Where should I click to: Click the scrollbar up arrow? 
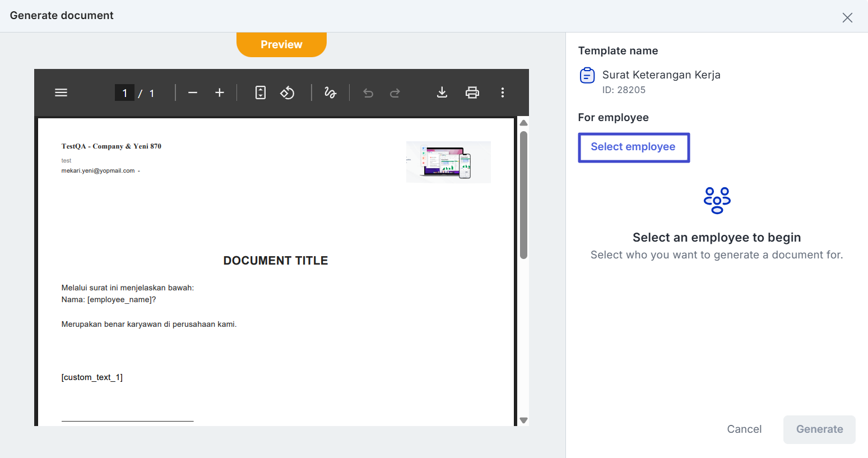tap(523, 123)
